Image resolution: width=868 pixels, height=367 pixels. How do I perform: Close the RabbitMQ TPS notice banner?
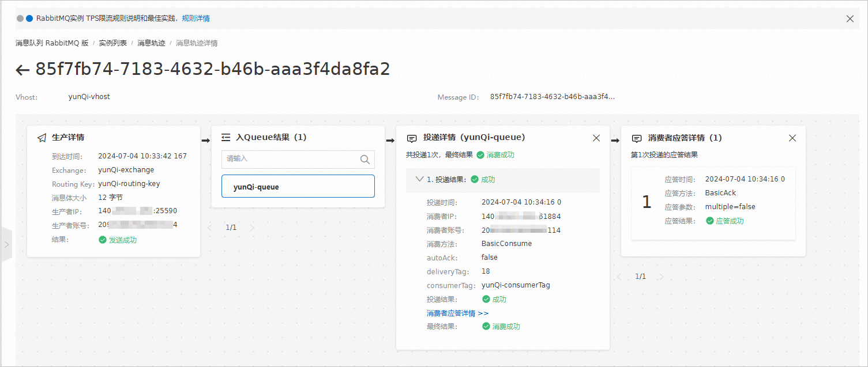pos(850,18)
